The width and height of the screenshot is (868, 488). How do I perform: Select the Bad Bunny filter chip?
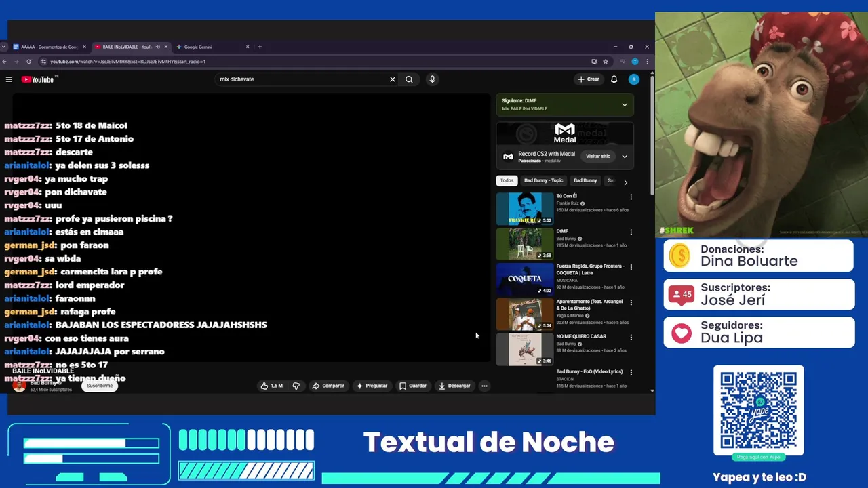pos(585,180)
